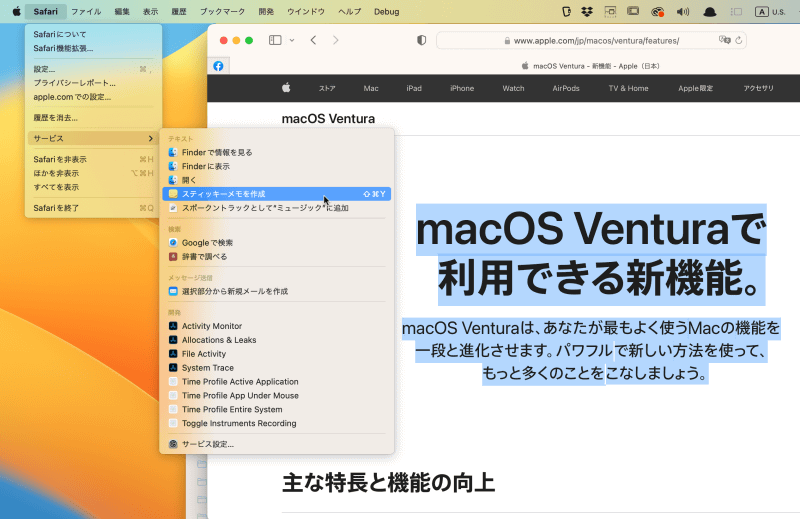The height and width of the screenshot is (519, 800).
Task: Open the 履歴 menu
Action: [179, 11]
